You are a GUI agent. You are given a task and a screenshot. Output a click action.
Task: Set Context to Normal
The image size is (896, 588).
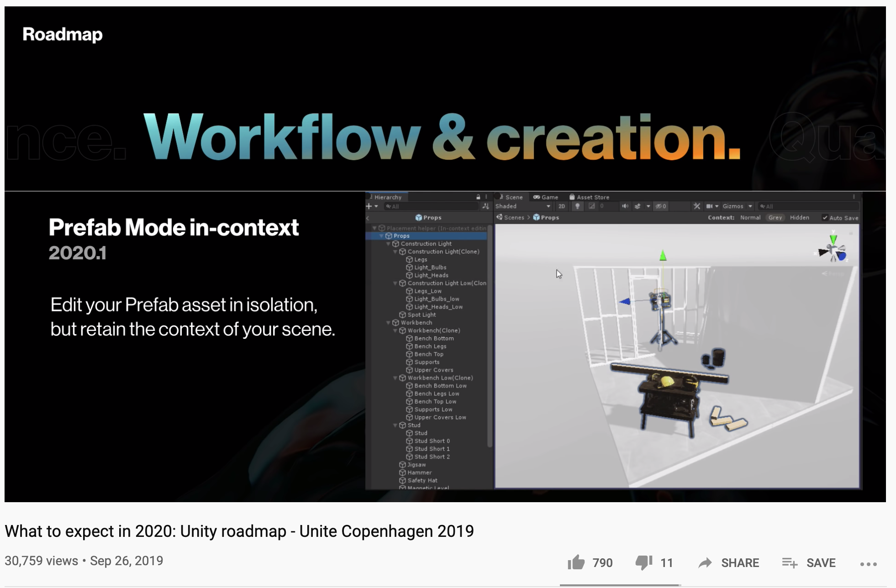pyautogui.click(x=750, y=218)
